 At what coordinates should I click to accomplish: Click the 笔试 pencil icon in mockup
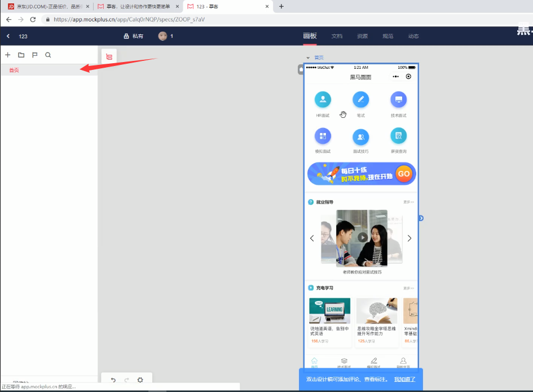click(360, 99)
